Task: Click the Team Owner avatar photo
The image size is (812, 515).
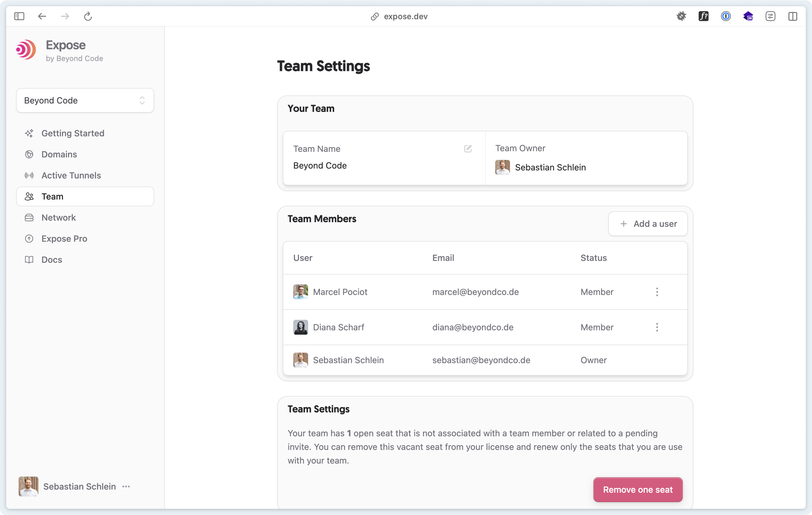Action: tap(502, 167)
